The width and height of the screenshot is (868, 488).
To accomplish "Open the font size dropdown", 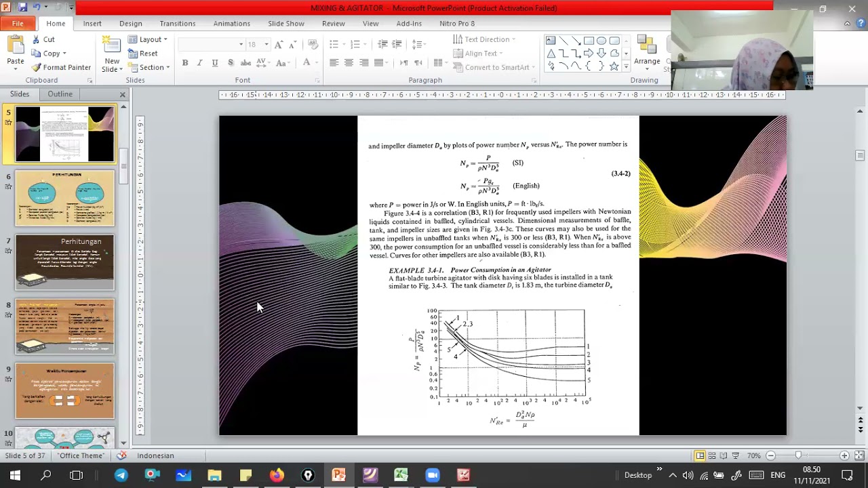I will (266, 44).
